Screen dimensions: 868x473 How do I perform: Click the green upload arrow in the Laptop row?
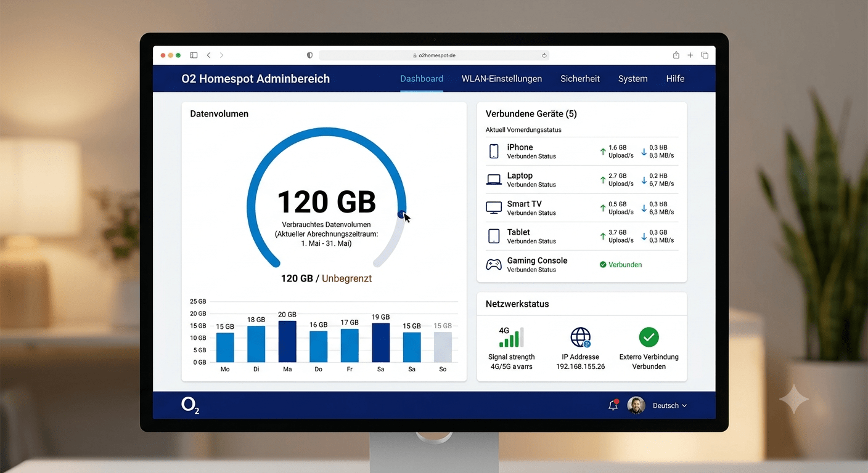603,180
